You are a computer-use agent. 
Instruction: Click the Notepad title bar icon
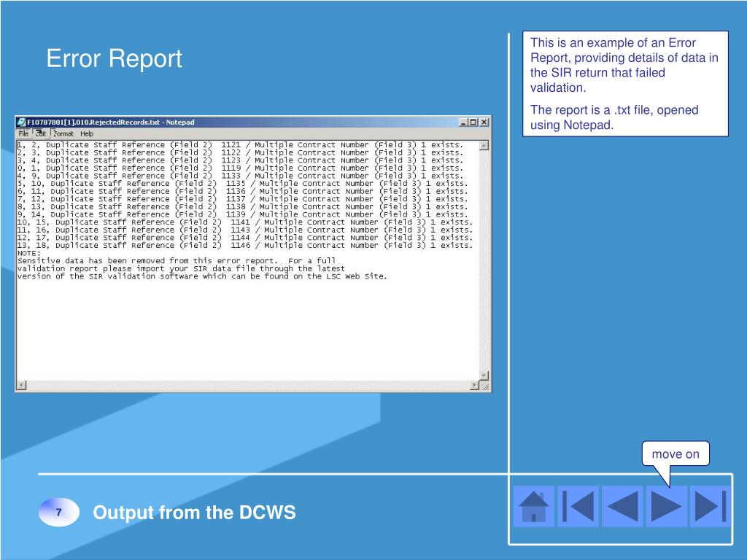tap(21, 122)
